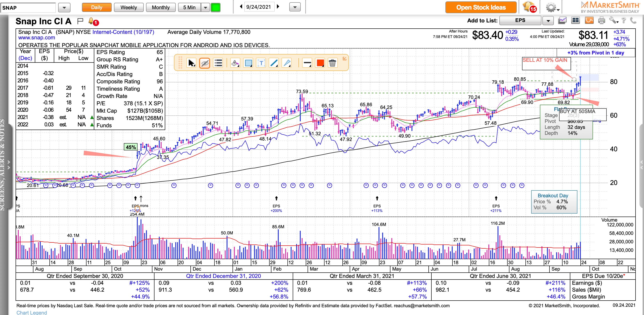Click the 45% green label on chart
The width and height of the screenshot is (644, 315).
coord(131,147)
